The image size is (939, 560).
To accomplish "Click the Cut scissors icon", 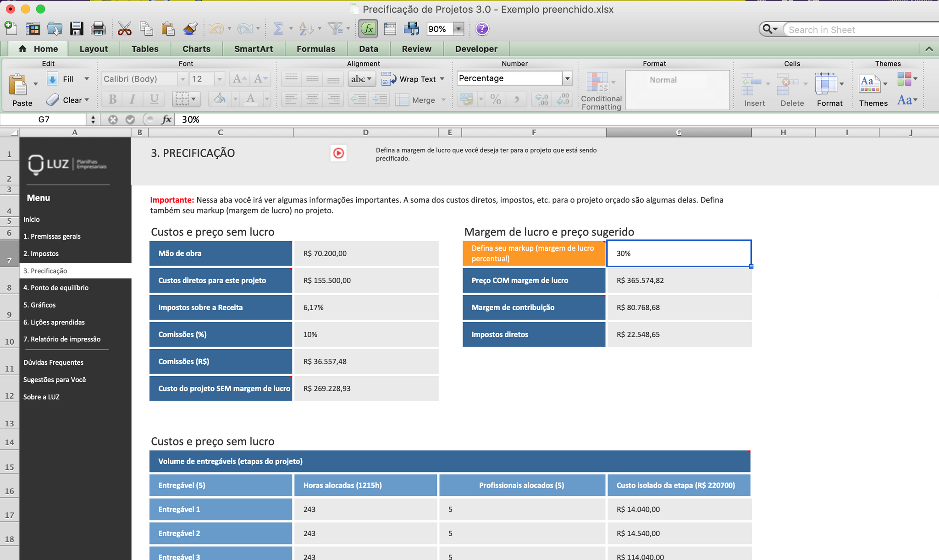I will tap(124, 29).
